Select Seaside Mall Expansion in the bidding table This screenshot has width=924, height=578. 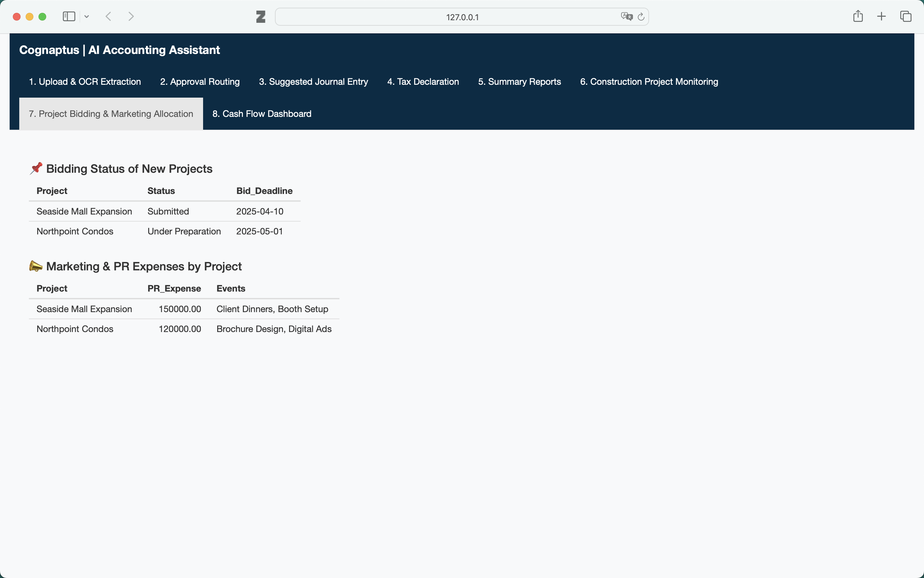pos(84,211)
